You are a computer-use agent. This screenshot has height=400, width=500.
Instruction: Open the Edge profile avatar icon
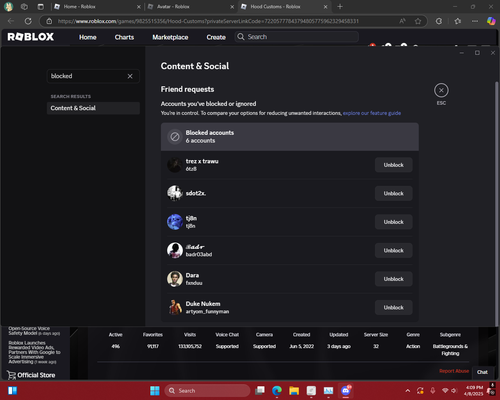pos(8,7)
